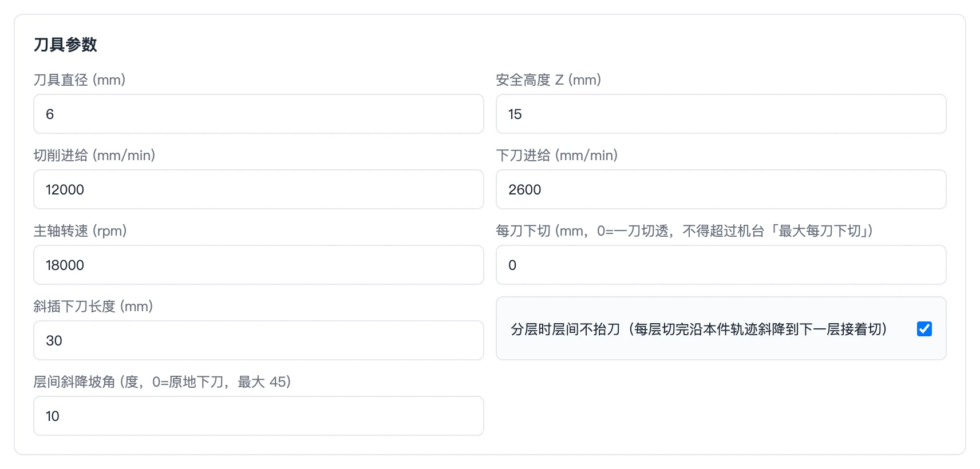Click the 切削进给 (mm/min) label
980x469 pixels.
tap(94, 155)
